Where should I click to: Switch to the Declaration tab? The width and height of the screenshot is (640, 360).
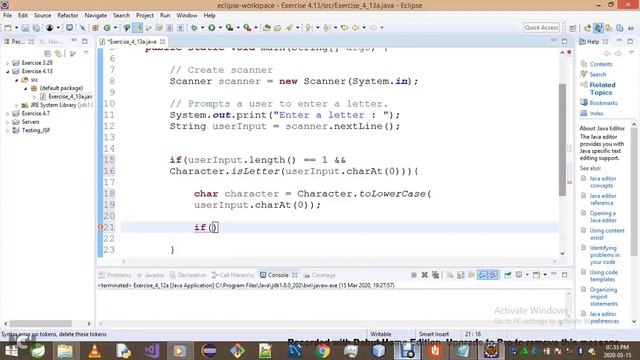[x=188, y=275]
